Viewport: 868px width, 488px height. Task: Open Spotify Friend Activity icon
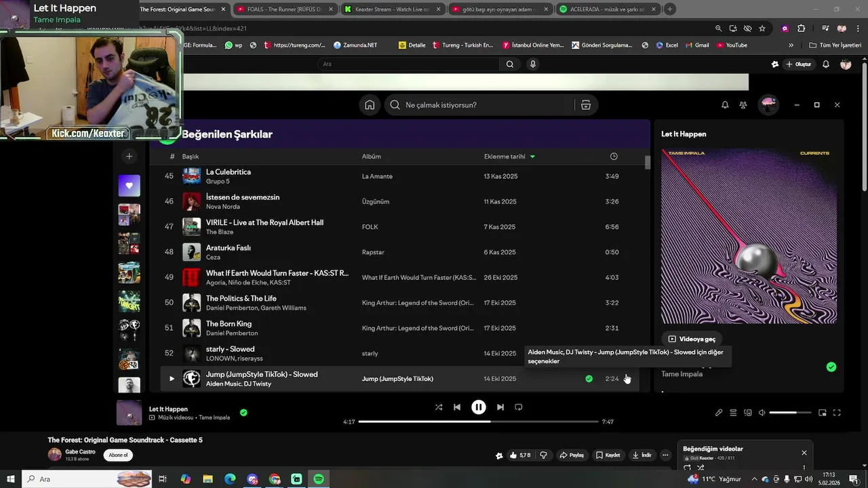743,105
